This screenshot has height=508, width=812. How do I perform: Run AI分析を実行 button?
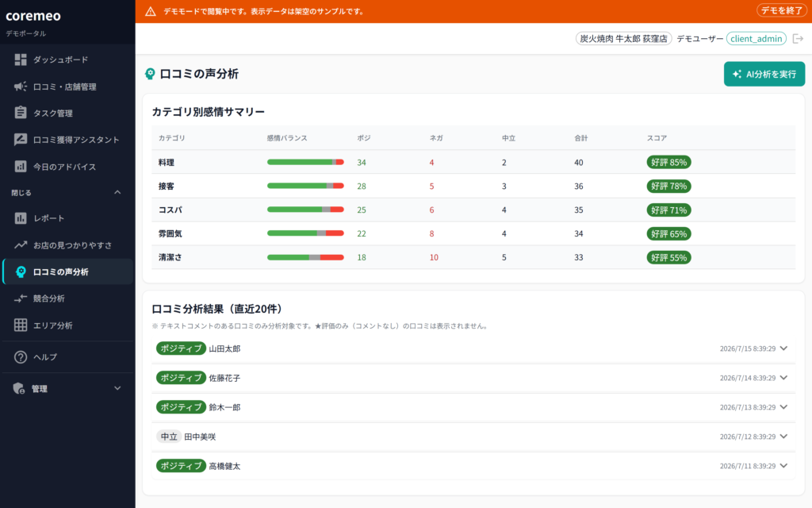coord(764,74)
